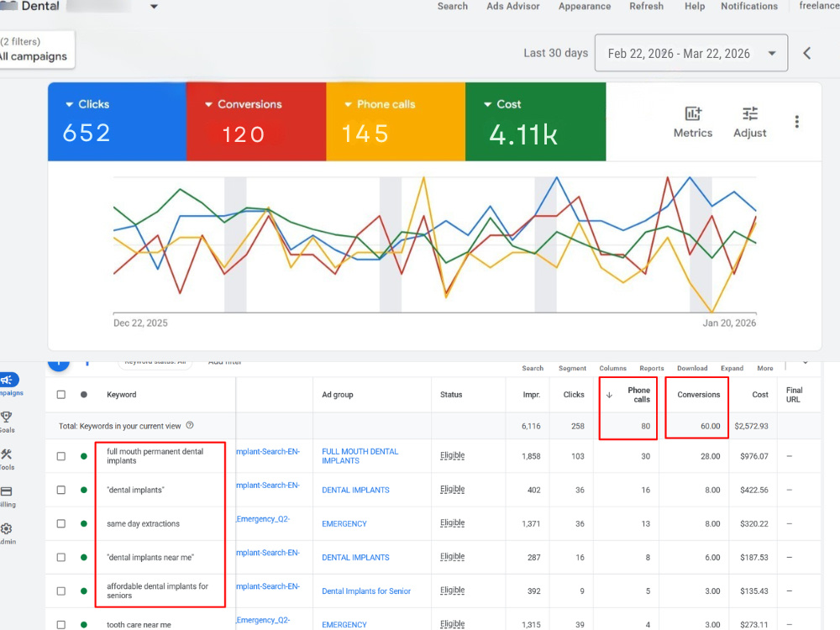This screenshot has width=840, height=630.
Task: Click the blue plus add button
Action: [59, 365]
